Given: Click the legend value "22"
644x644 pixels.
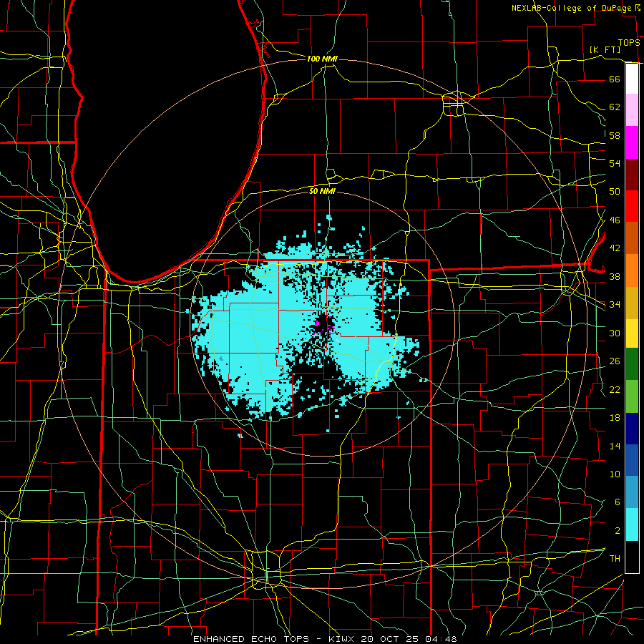Looking at the screenshot, I should point(615,390).
